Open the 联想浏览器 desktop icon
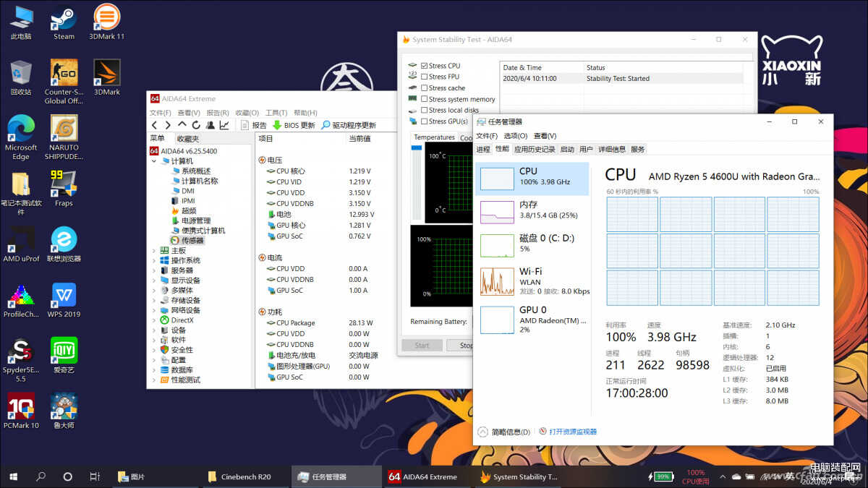 coord(64,244)
